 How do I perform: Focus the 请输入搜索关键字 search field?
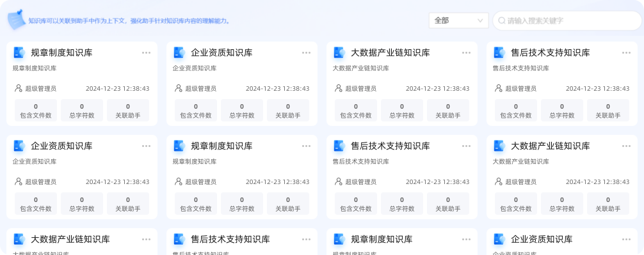pyautogui.click(x=567, y=20)
